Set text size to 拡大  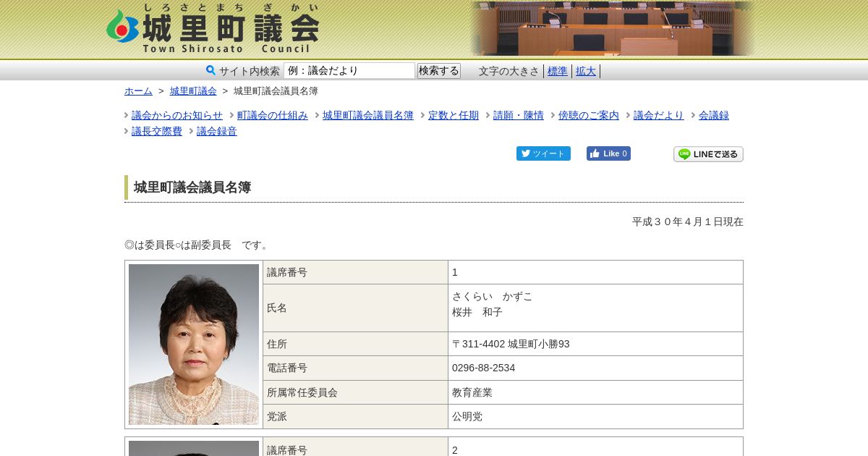586,71
